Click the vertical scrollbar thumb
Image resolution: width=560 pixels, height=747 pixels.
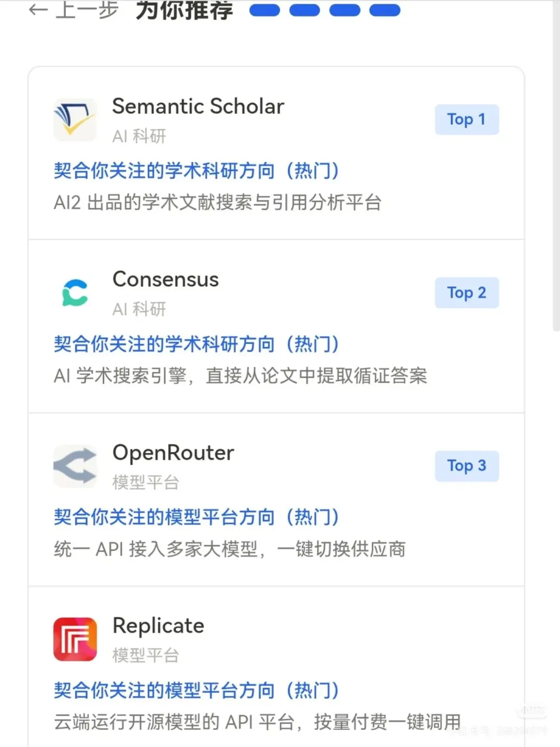coord(556,166)
